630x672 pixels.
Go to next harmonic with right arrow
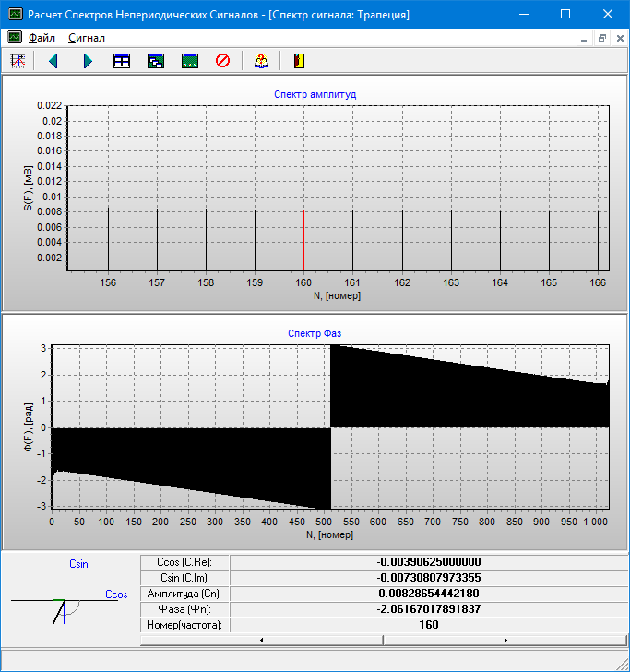pyautogui.click(x=88, y=61)
